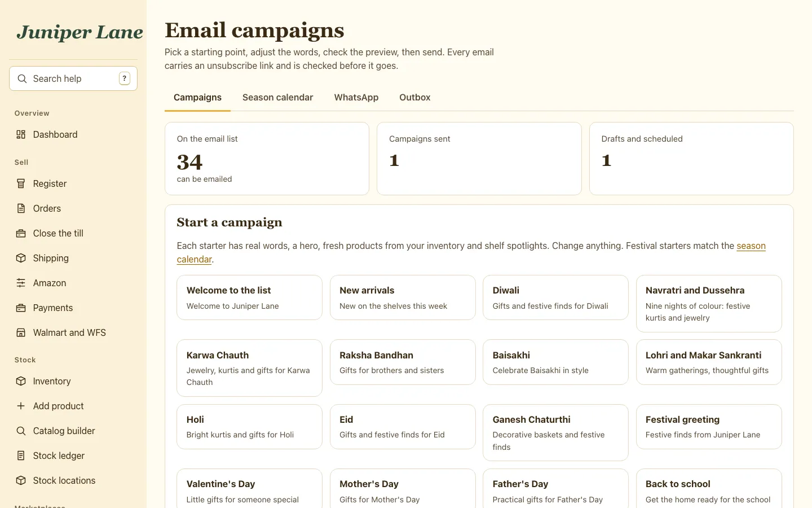The width and height of the screenshot is (812, 508).
Task: Go to the Outbox tab
Action: point(415,97)
